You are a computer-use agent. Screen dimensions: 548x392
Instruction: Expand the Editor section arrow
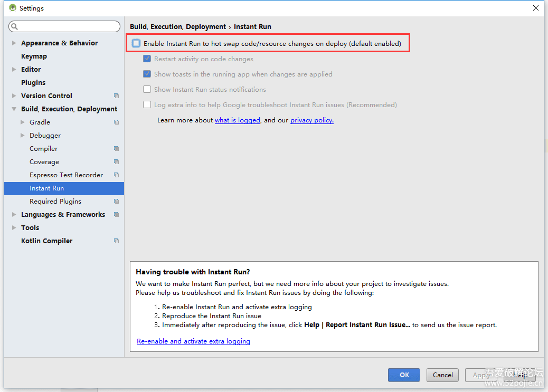14,69
